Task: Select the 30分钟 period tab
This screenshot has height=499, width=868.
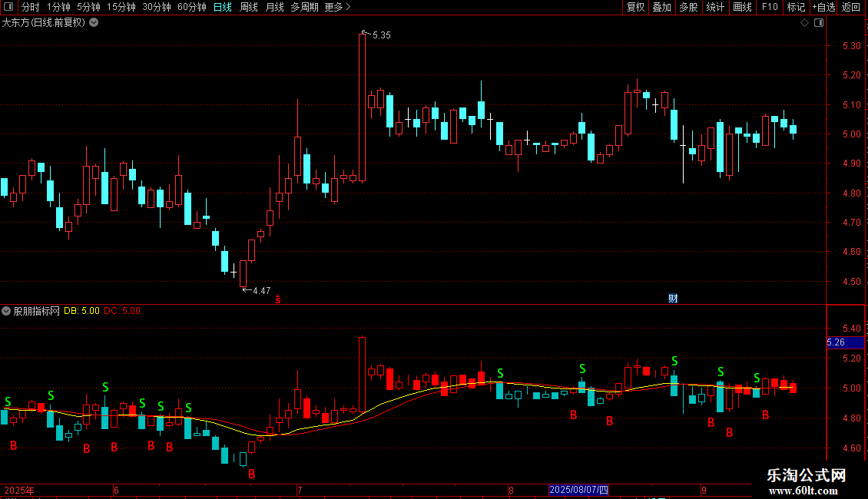Action: (157, 7)
